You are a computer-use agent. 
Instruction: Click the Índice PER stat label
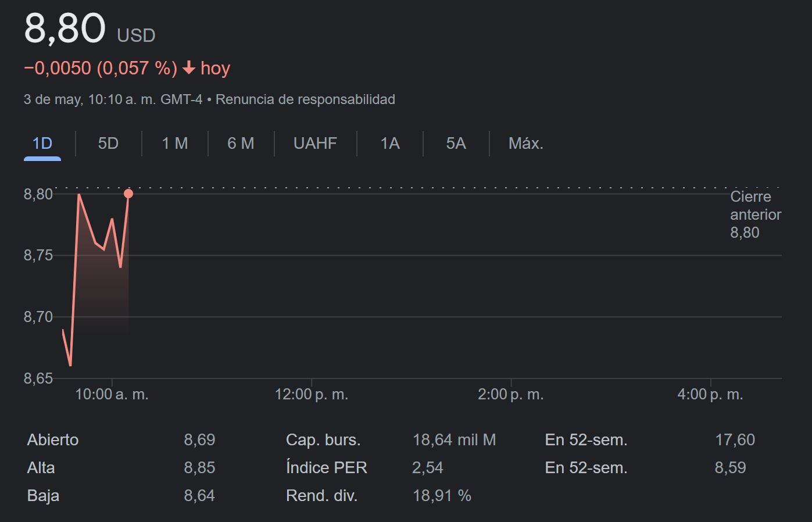coord(326,468)
